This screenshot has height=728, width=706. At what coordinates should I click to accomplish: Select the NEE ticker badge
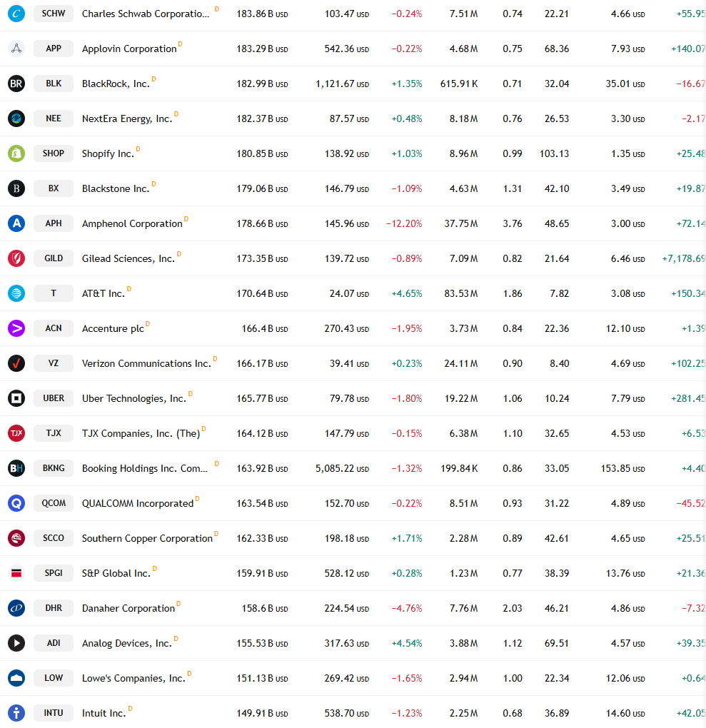click(54, 118)
